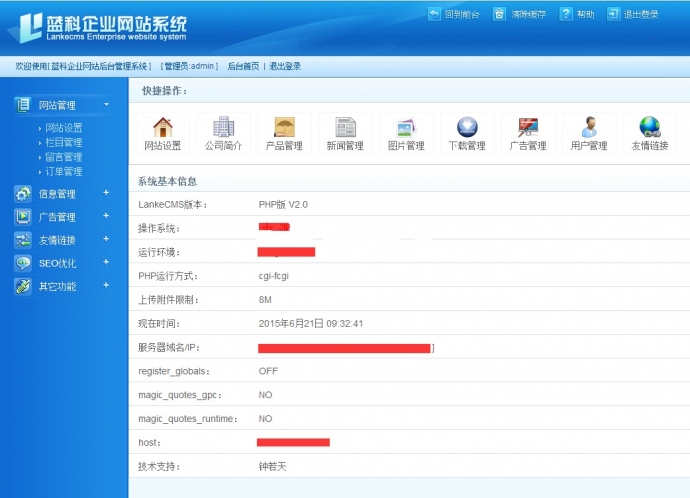
Task: Click the 回到前台 back arrow icon
Action: pos(434,14)
